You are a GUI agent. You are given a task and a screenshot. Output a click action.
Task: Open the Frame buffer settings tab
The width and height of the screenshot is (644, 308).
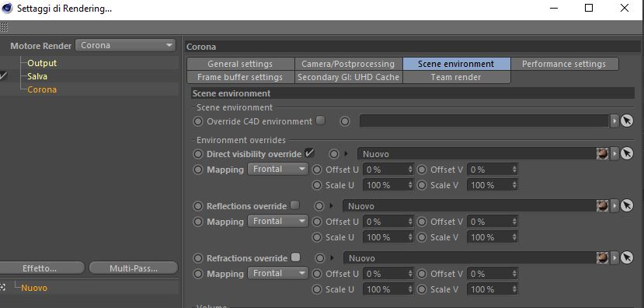[x=240, y=77]
